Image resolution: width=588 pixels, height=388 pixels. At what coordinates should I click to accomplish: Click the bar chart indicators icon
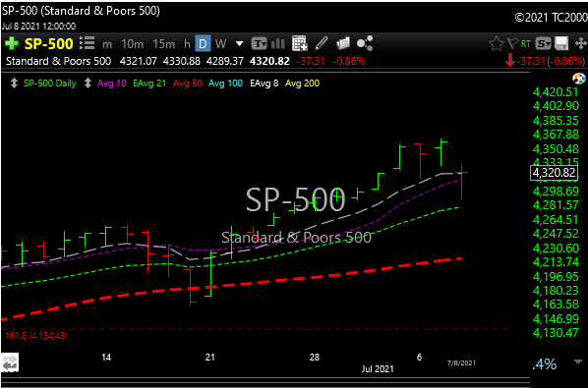pyautogui.click(x=278, y=44)
